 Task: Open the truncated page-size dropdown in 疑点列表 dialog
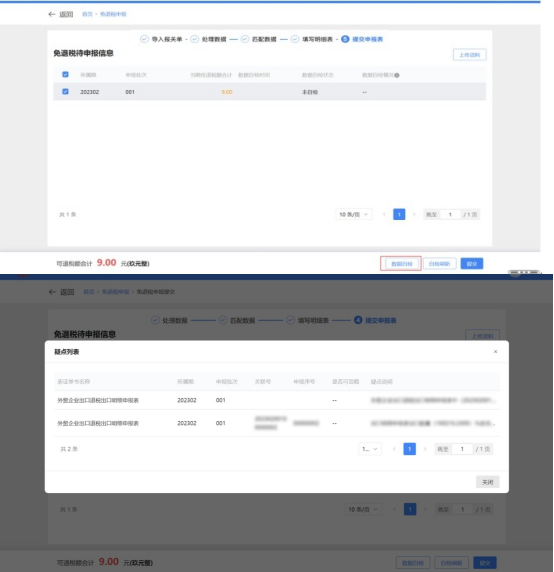370,449
